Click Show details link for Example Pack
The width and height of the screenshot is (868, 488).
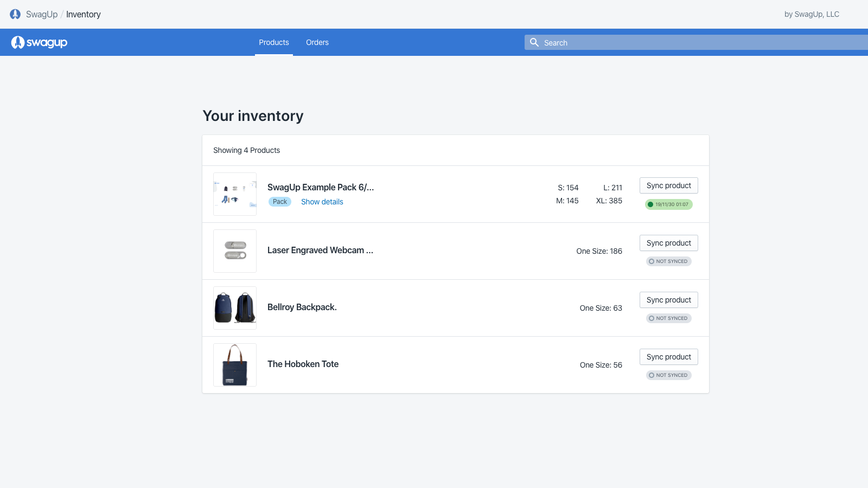[x=322, y=202]
